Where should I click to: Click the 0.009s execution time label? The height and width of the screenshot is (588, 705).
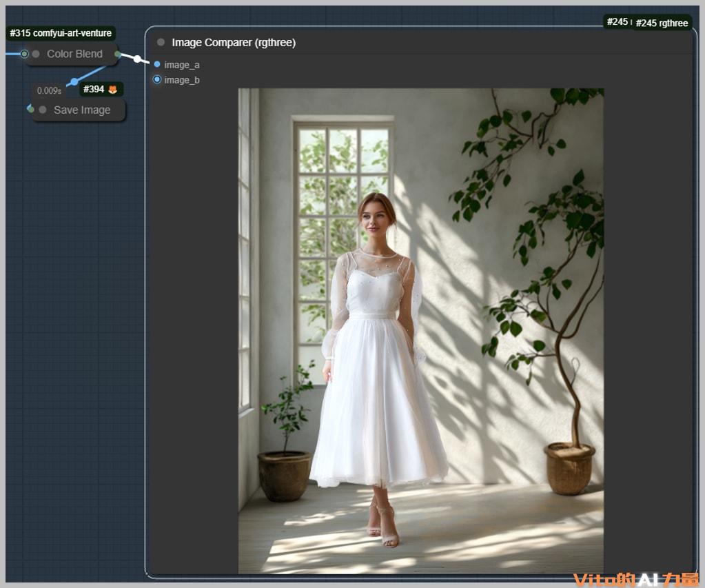[49, 90]
